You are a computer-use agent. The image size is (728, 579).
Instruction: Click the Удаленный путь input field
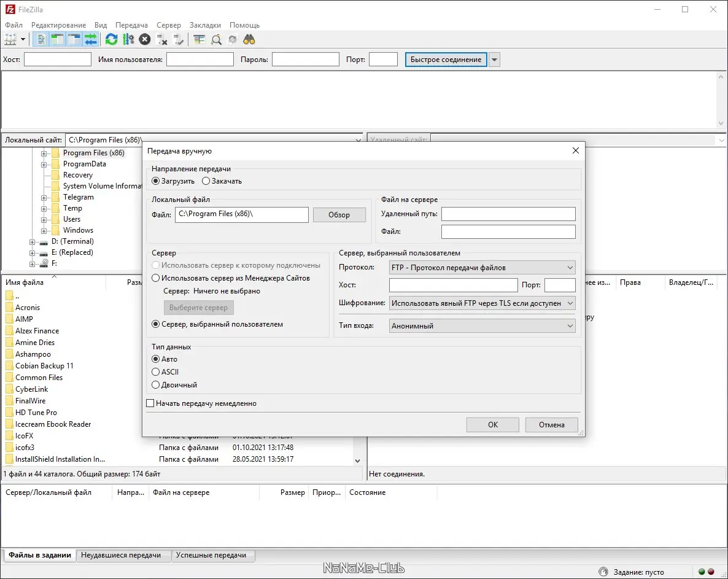click(x=508, y=214)
